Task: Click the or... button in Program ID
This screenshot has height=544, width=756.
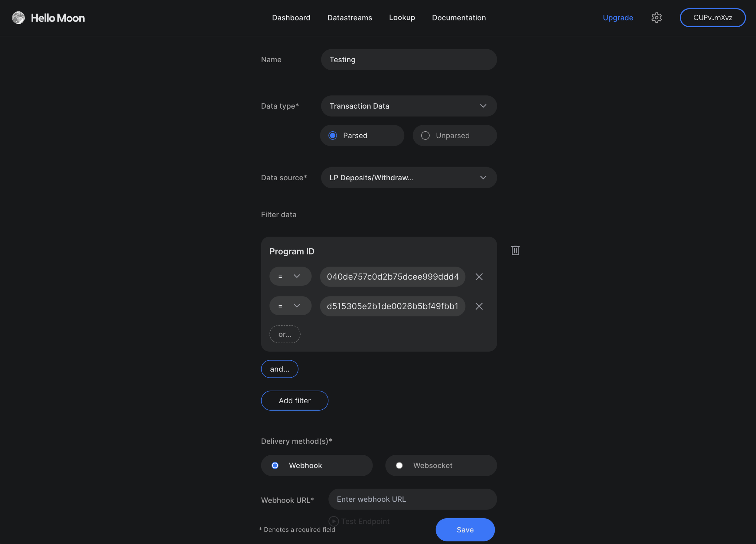Action: (x=285, y=334)
